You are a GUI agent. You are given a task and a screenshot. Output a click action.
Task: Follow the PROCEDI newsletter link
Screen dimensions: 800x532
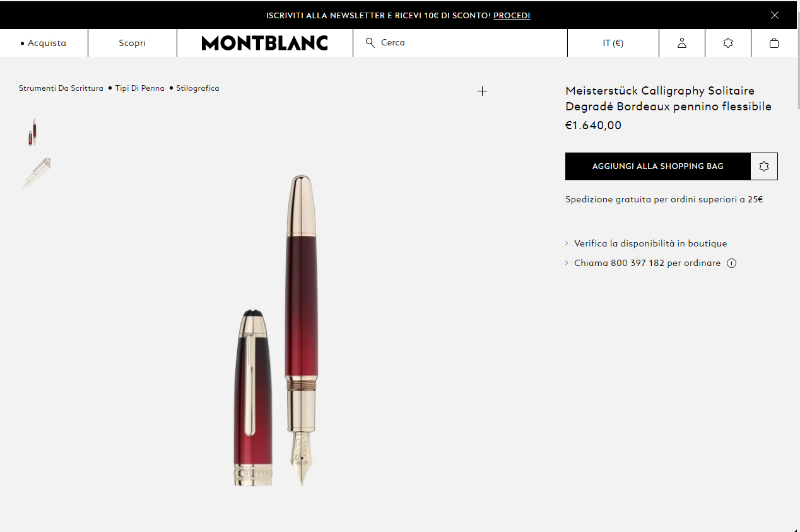point(512,15)
